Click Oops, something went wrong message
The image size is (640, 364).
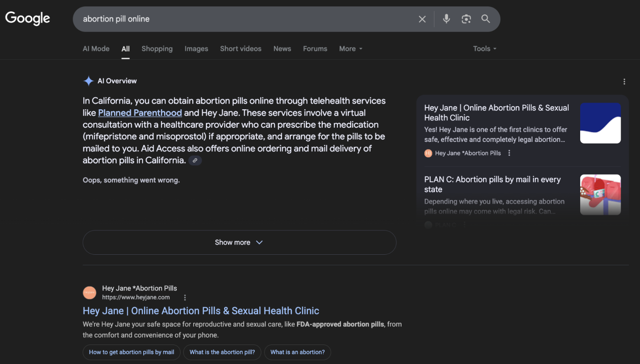coord(131,180)
